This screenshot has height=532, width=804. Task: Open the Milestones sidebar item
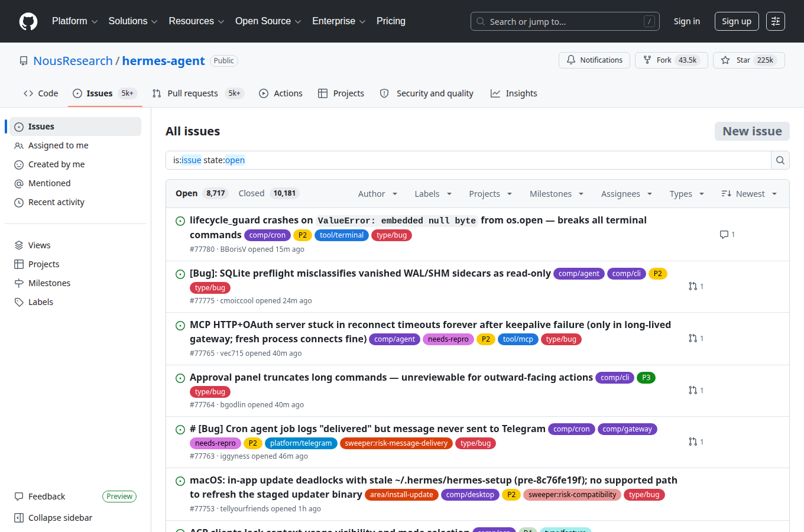tap(75, 283)
